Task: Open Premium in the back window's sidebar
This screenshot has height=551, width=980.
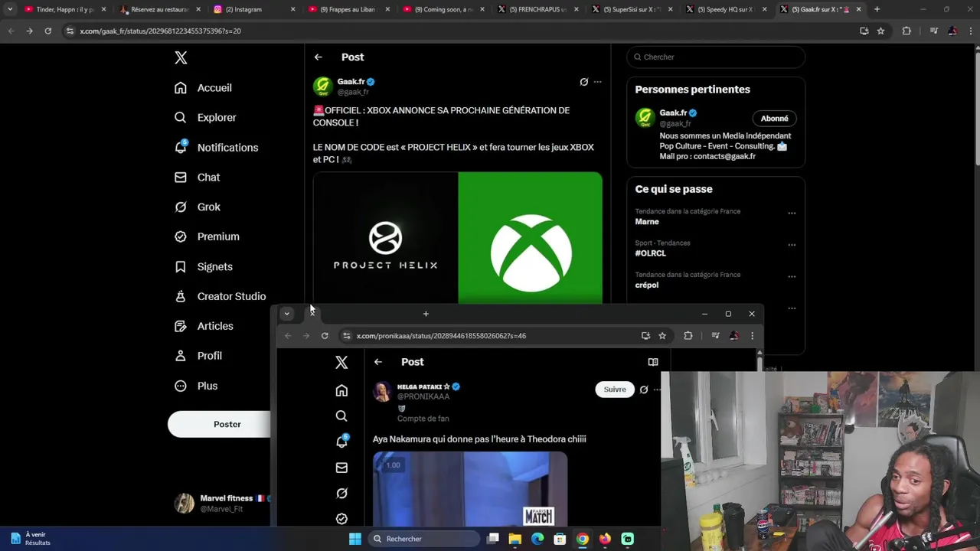Action: pyautogui.click(x=207, y=236)
